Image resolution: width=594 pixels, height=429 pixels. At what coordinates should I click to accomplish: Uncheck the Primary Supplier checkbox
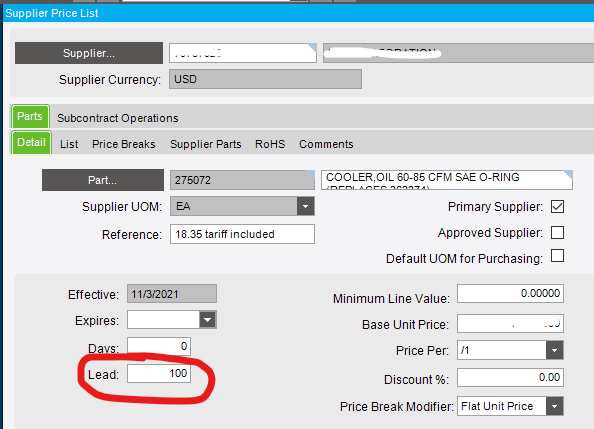click(x=557, y=207)
